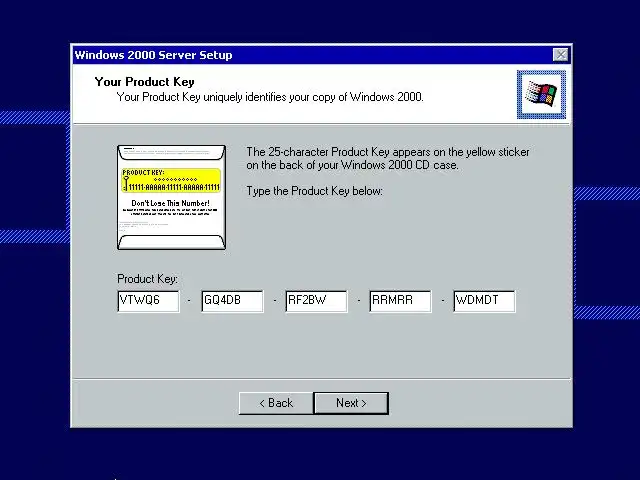This screenshot has height=480, width=640.
Task: Focus the second key field GQ4DB
Action: 233,301
